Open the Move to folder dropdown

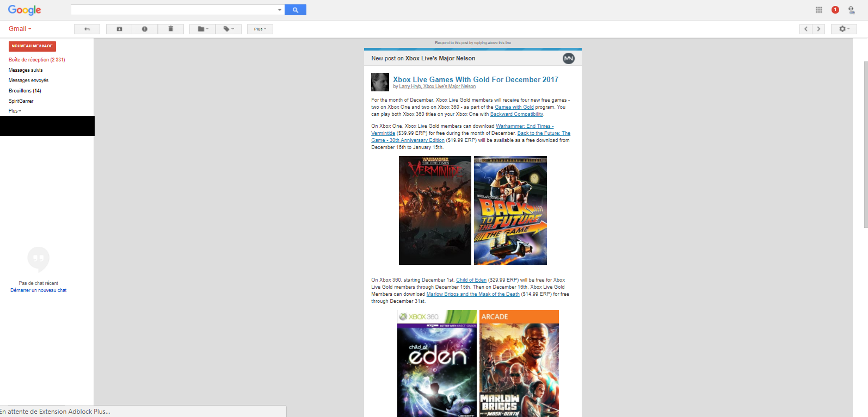coord(202,29)
